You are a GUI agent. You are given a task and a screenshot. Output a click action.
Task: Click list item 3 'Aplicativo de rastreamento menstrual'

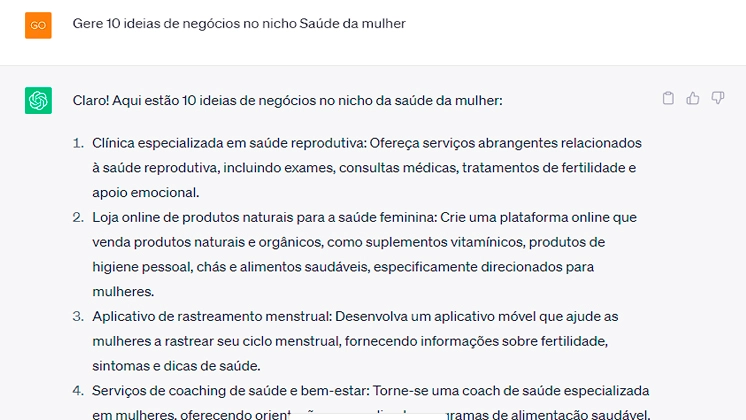click(355, 341)
